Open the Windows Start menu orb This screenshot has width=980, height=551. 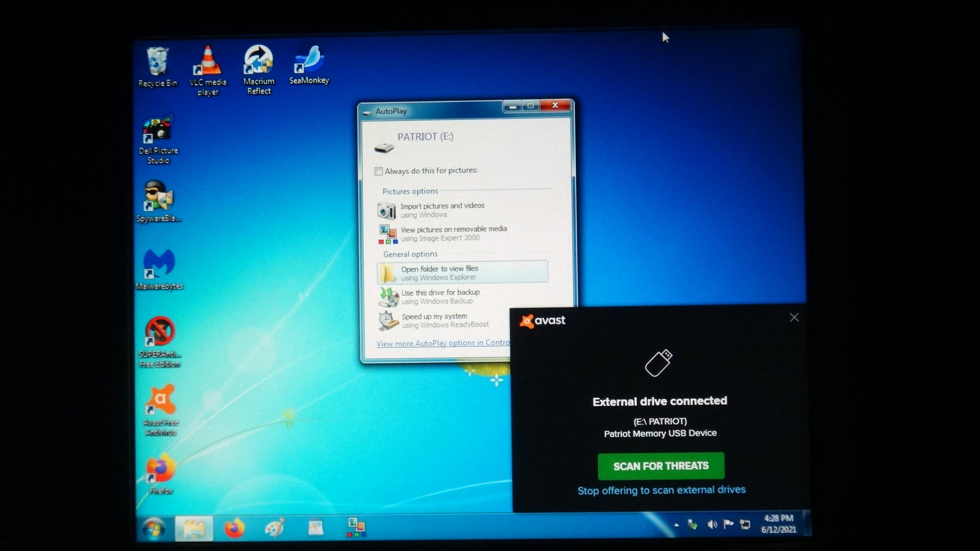(x=153, y=528)
